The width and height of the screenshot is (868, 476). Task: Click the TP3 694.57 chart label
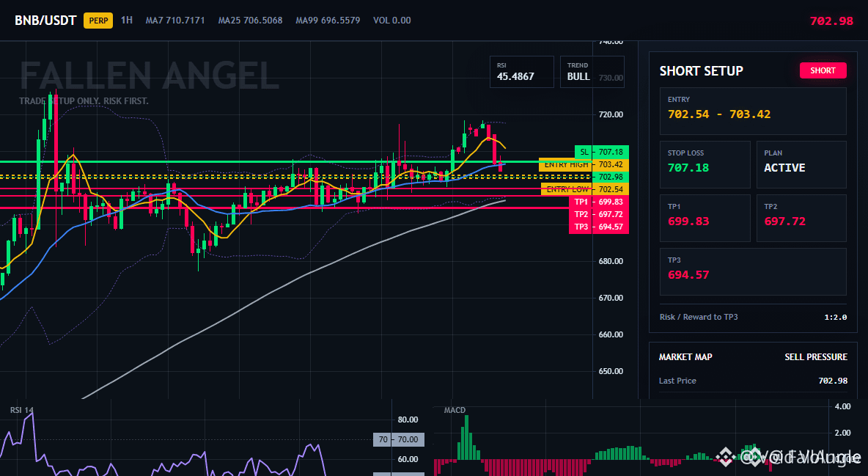tap(599, 227)
